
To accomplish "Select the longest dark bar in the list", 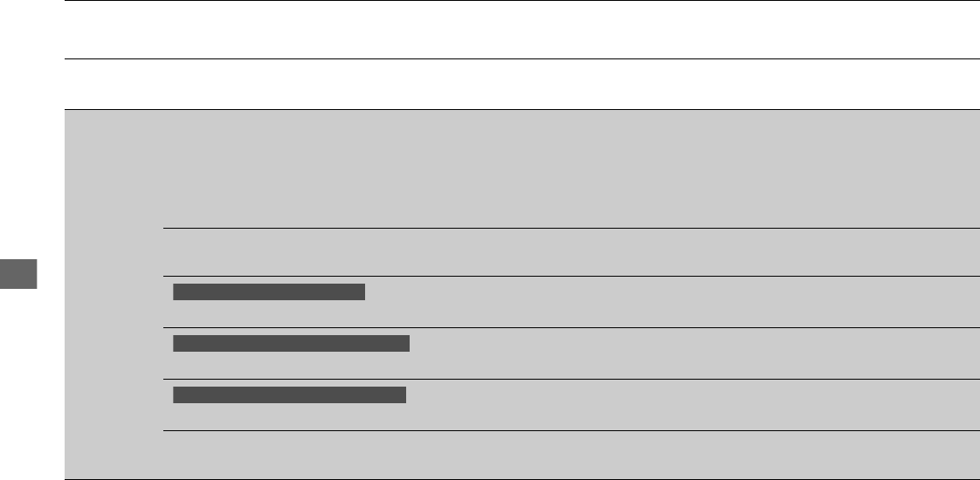I will point(291,343).
